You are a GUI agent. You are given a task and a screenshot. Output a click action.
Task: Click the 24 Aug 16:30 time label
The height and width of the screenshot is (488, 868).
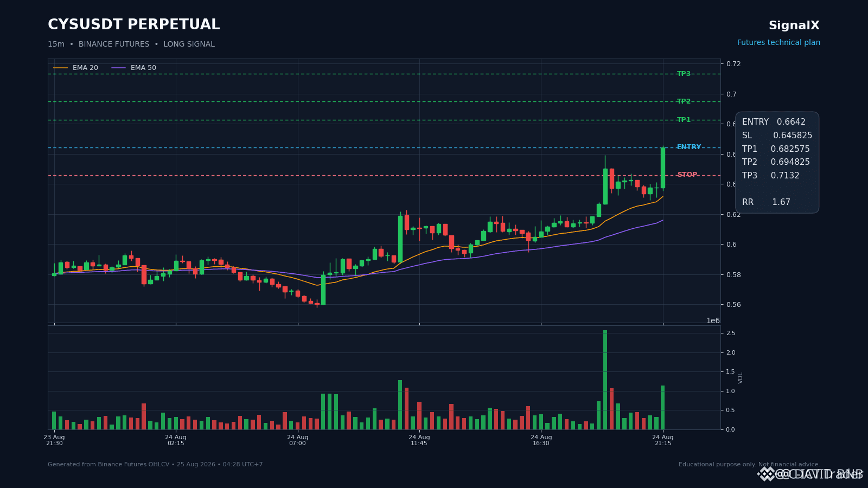(x=541, y=440)
